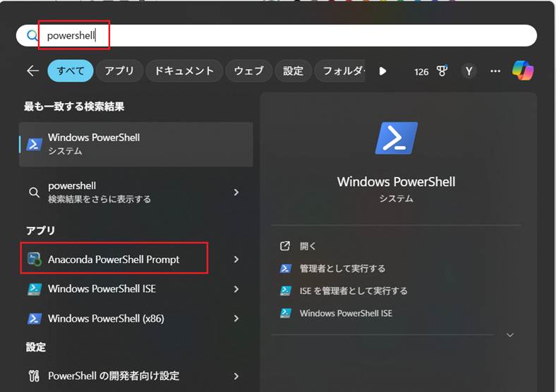The height and width of the screenshot is (392, 556).
Task: Click the search icon beside powershell suggestion
Action: click(x=35, y=192)
